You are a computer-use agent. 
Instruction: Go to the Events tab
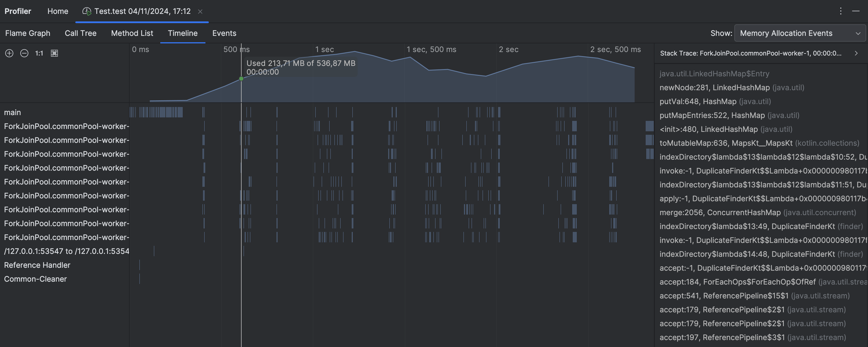(x=224, y=33)
